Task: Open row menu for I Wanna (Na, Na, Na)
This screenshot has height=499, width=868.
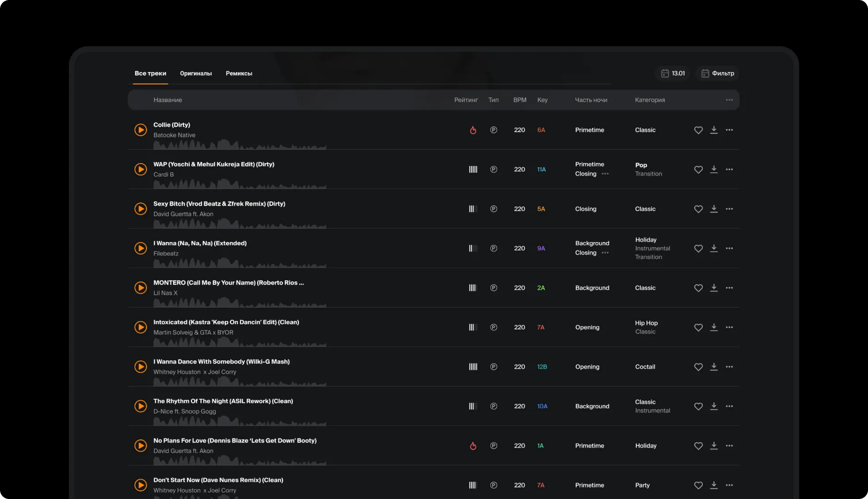Action: click(729, 249)
